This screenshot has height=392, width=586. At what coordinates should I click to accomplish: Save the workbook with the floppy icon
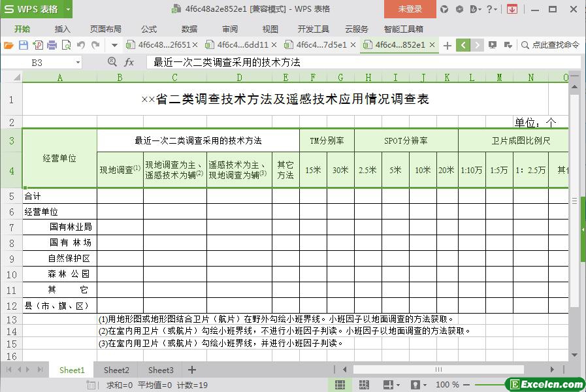[x=24, y=45]
